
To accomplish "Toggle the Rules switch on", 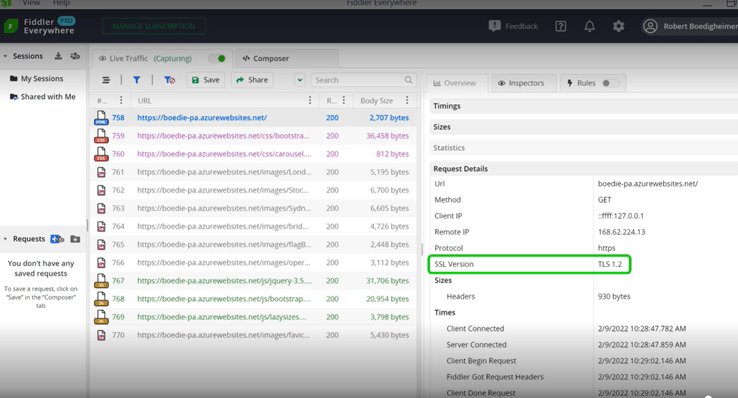I will tap(610, 83).
